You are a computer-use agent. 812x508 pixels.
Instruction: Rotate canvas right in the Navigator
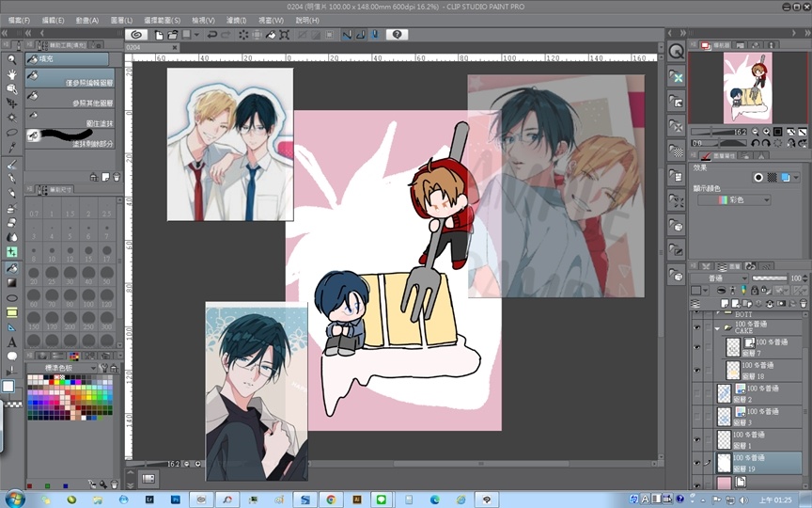767,143
